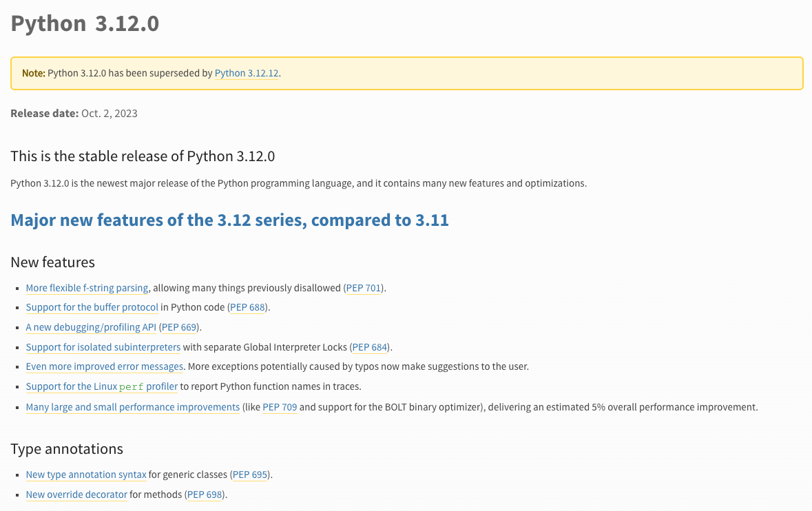Image resolution: width=812 pixels, height=511 pixels.
Task: Open the Python 3.12.12 link in the note
Action: tap(247, 73)
